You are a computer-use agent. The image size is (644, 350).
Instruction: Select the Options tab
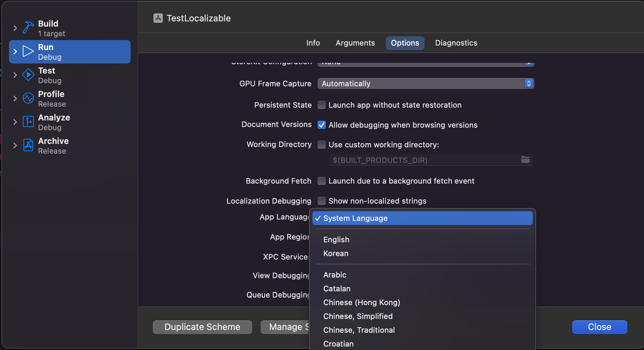(405, 43)
